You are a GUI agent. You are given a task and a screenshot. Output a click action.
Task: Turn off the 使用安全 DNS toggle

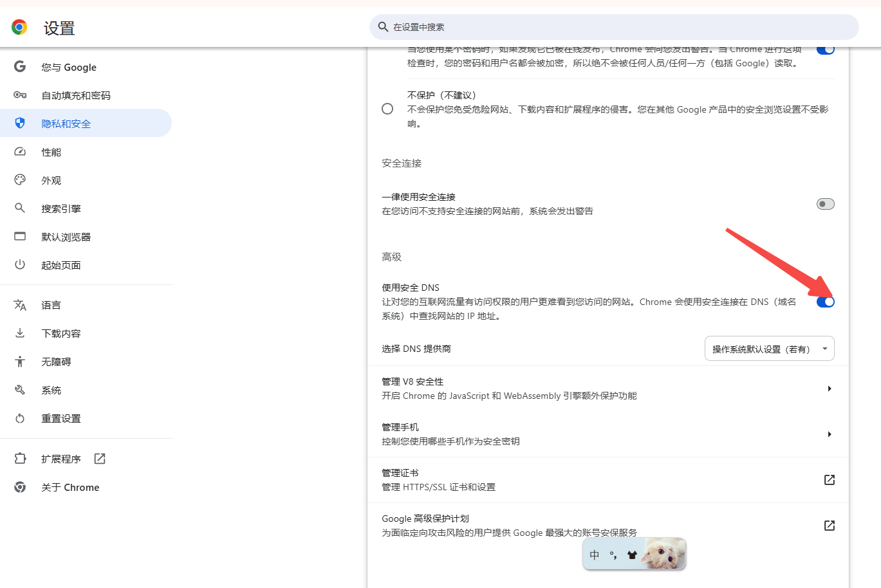tap(826, 302)
